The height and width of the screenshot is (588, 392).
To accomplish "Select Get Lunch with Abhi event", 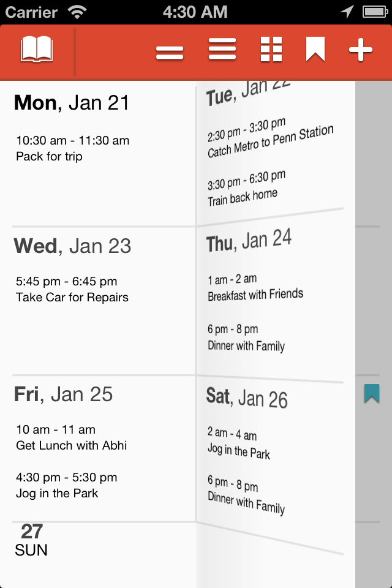I will [x=72, y=445].
